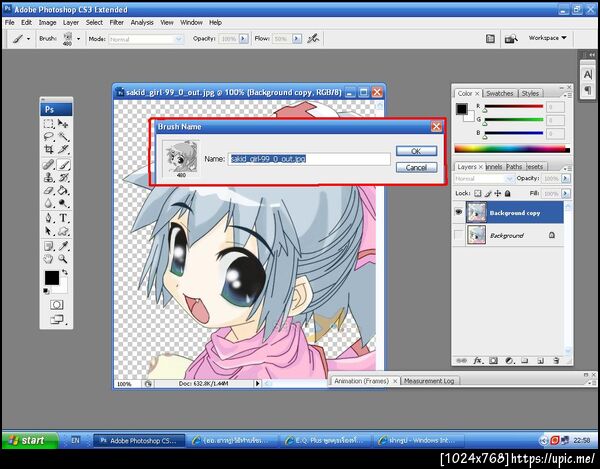The width and height of the screenshot is (600, 469).
Task: Pick a color from spectrum ramp
Action: pos(512,149)
